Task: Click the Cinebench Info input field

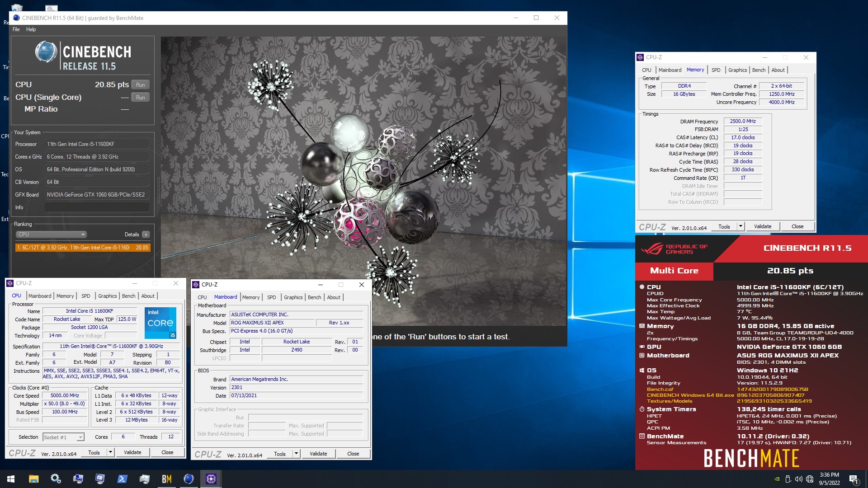Action: pos(97,207)
